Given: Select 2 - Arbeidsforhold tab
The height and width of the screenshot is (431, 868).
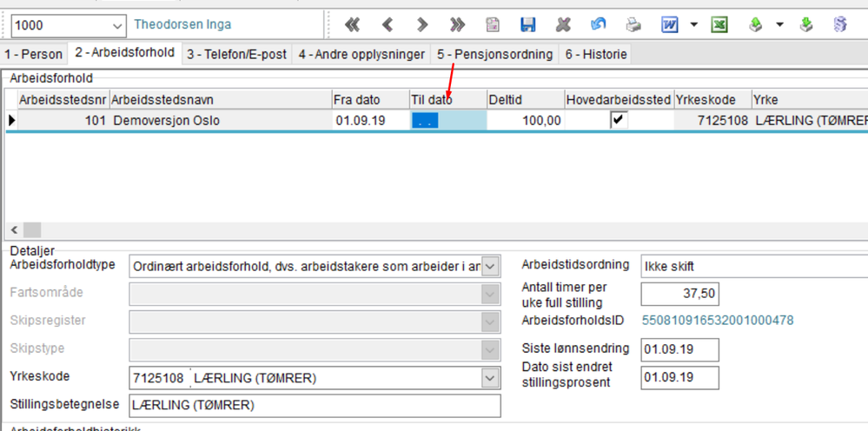Looking at the screenshot, I should pos(125,53).
